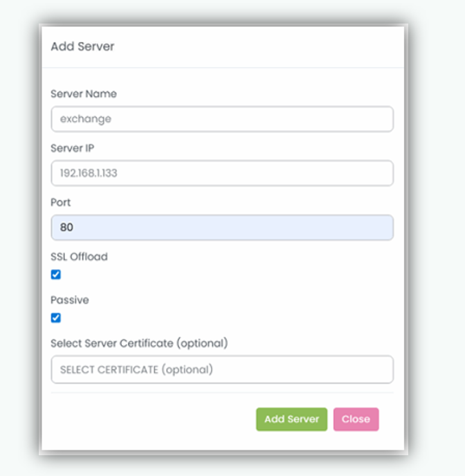Image resolution: width=465 pixels, height=476 pixels.
Task: Open the Select Certificate dropdown
Action: point(222,369)
